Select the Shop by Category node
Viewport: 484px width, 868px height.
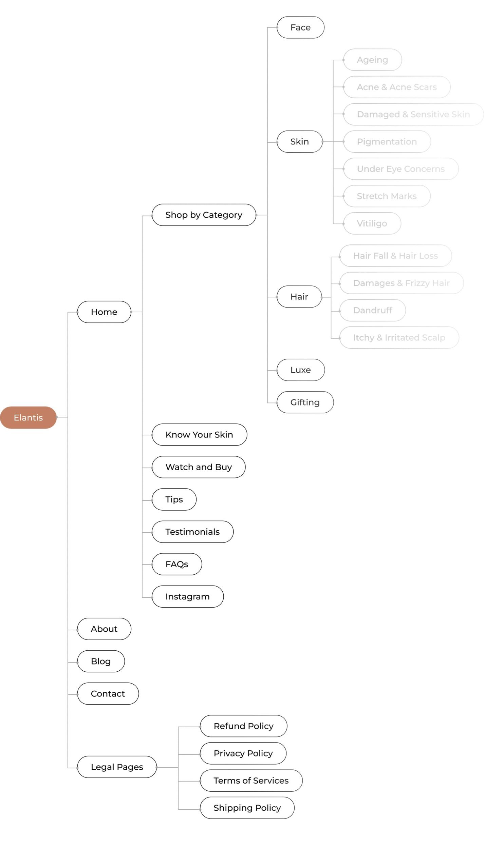[204, 215]
